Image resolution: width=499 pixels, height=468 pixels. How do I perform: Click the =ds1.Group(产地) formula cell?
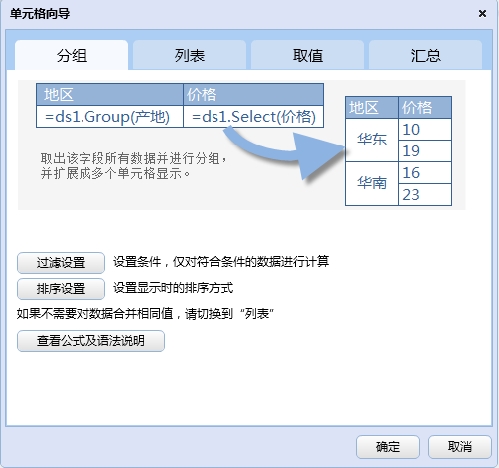click(110, 117)
